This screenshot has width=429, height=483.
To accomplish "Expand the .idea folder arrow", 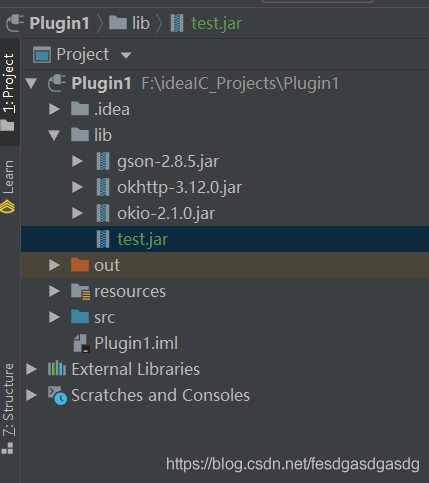I will click(54, 109).
